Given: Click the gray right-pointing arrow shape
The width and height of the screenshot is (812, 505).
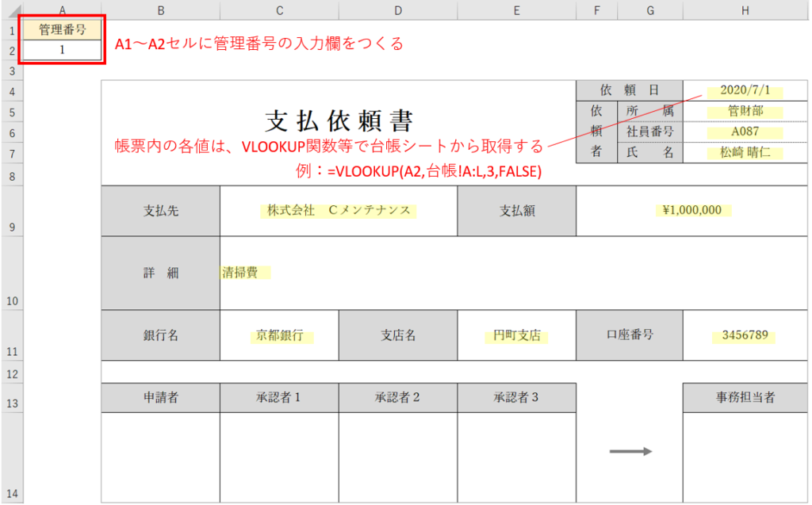Looking at the screenshot, I should click(630, 451).
